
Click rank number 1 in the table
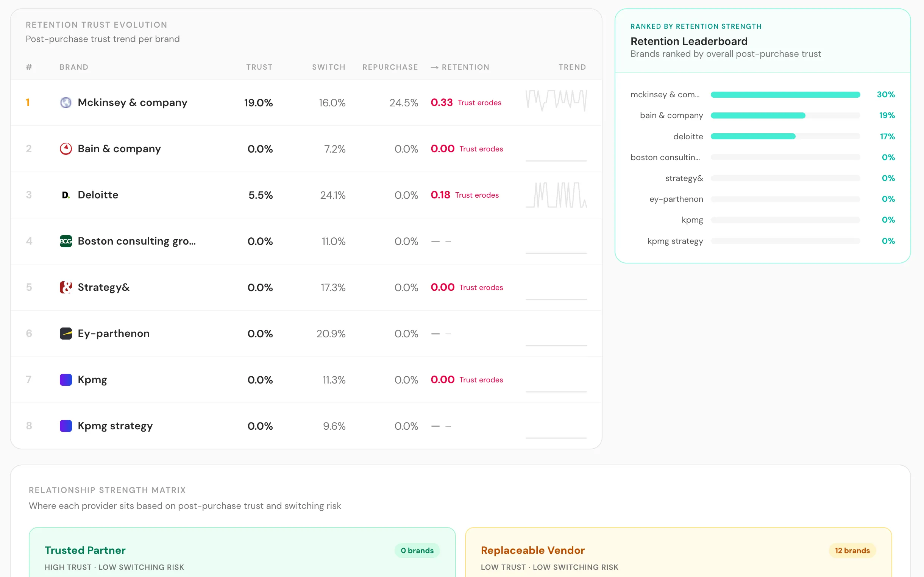click(x=28, y=103)
